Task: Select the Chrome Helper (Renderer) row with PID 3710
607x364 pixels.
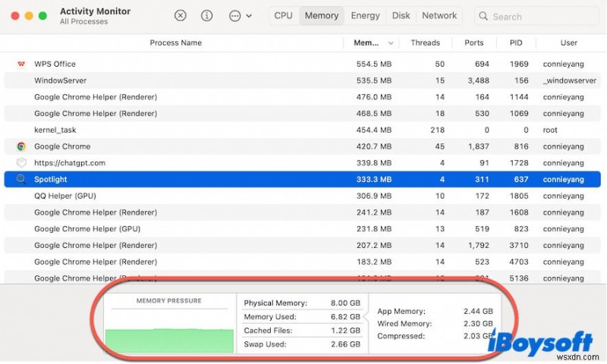Action: [302, 245]
